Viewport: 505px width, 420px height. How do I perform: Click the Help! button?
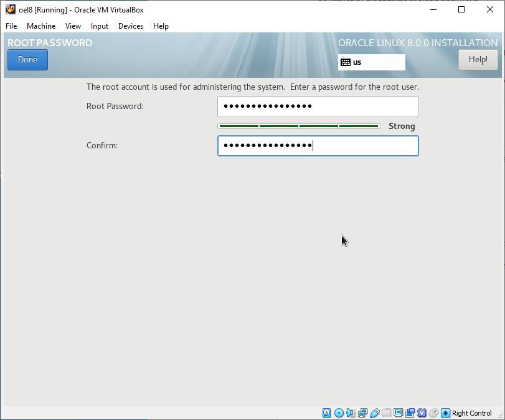(x=478, y=60)
